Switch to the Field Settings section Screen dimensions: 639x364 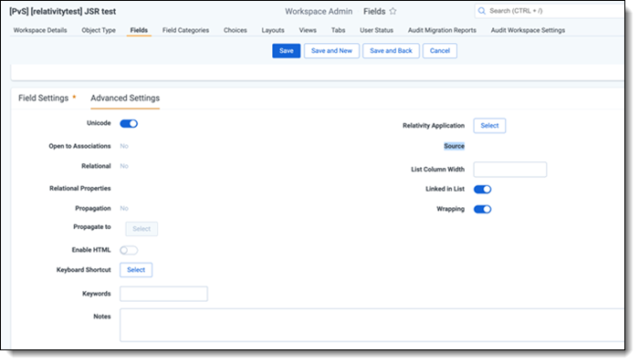[x=43, y=99]
